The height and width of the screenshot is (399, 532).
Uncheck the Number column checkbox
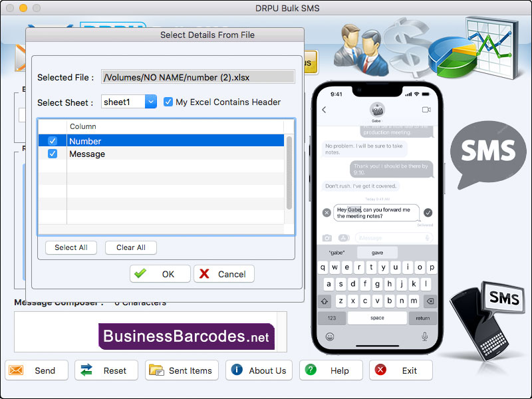[54, 140]
